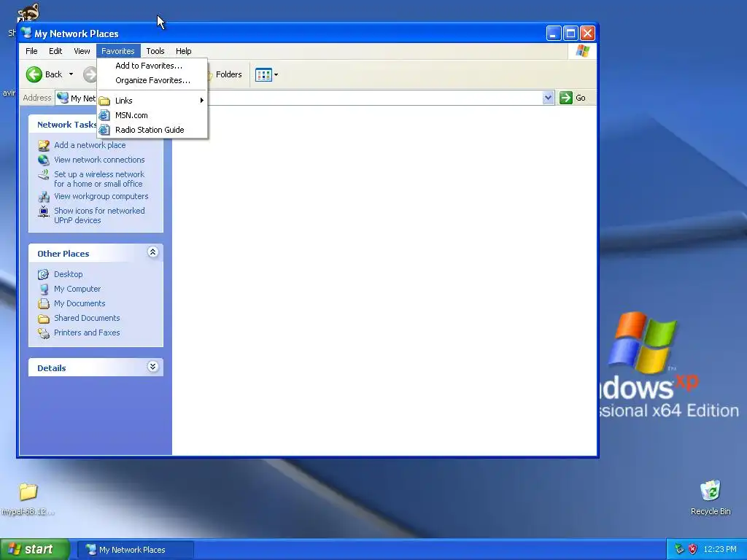Choose Add to Favorites… menu entry
Screen dimensions: 747x560
coord(152,66)
